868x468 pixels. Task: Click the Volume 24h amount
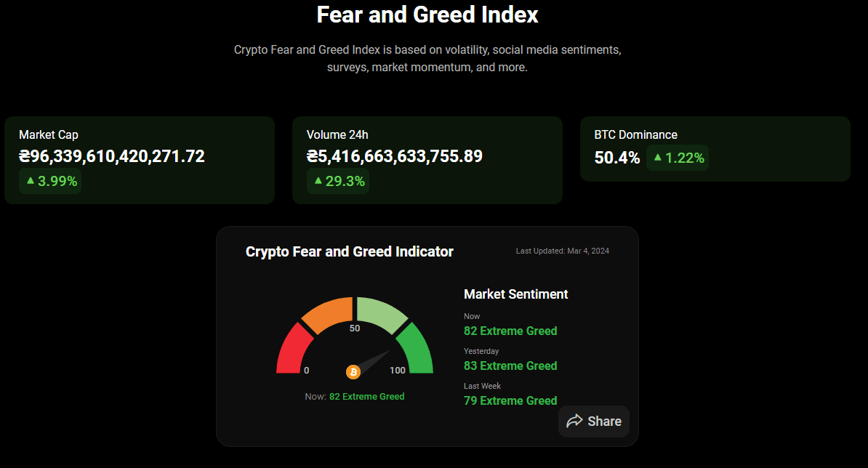click(x=395, y=156)
